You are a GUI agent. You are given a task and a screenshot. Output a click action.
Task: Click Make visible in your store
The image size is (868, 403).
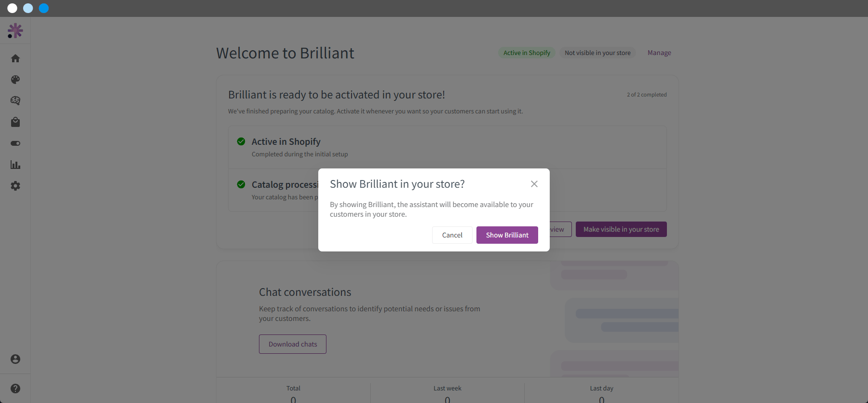(621, 229)
